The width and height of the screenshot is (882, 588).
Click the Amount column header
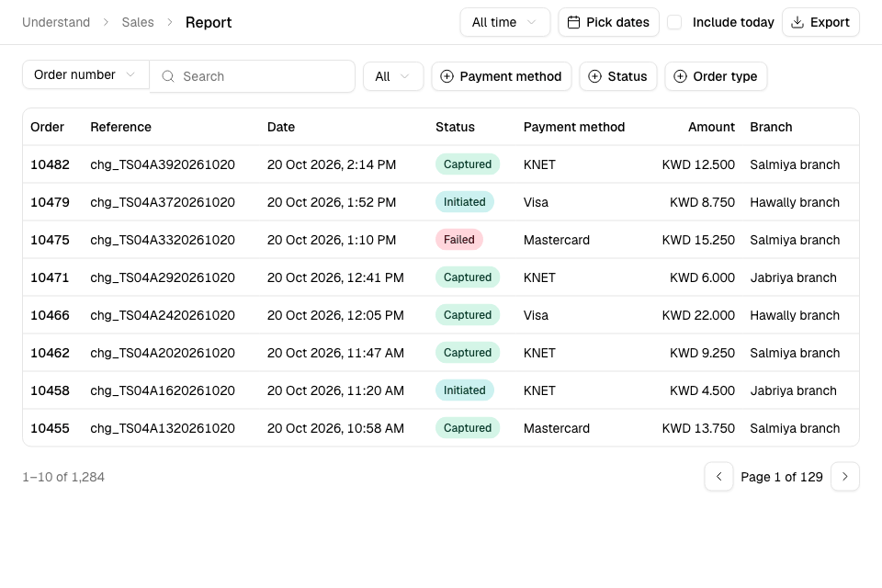click(711, 127)
